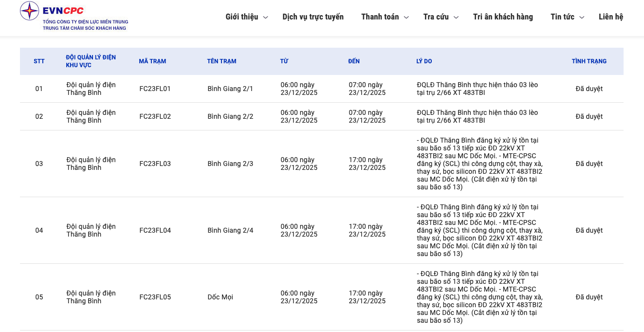Select the Bình Giang 2/3 station name
Viewport: 644px width, 332px height.
(230, 164)
